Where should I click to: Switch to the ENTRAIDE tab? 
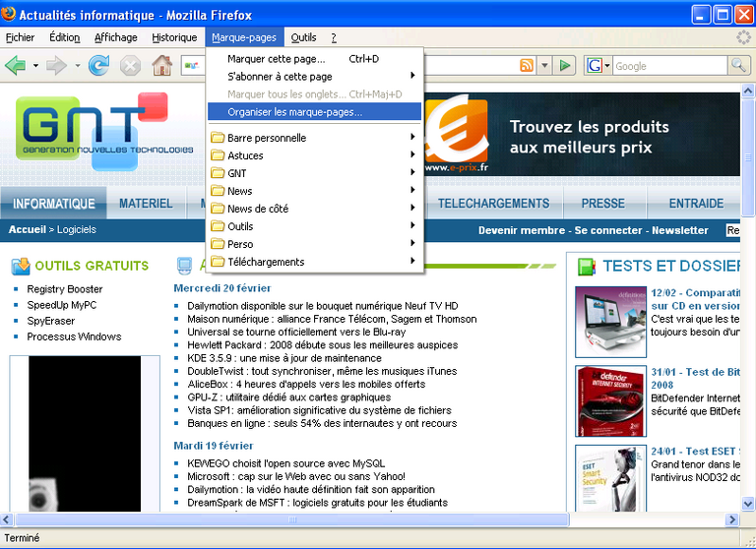point(696,204)
